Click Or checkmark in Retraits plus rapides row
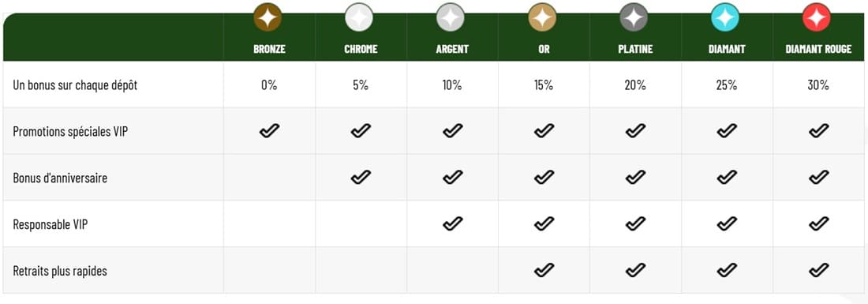Screen dimensions: 868x304 (x=544, y=271)
